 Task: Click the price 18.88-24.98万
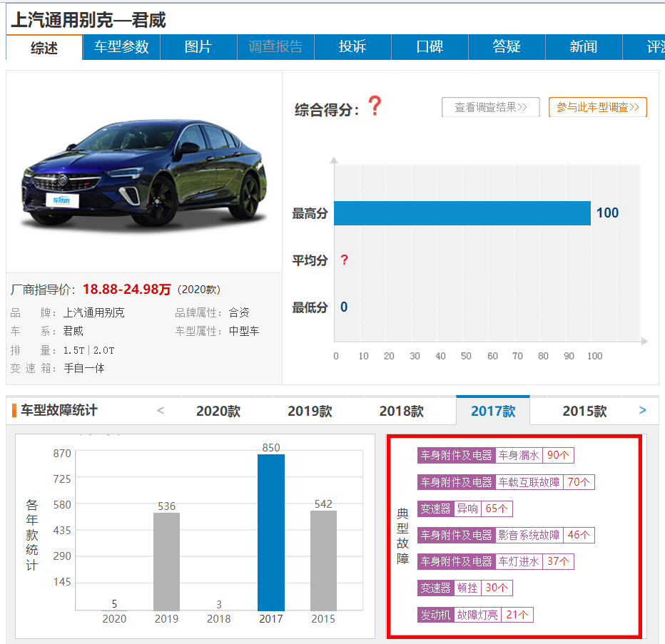click(126, 289)
